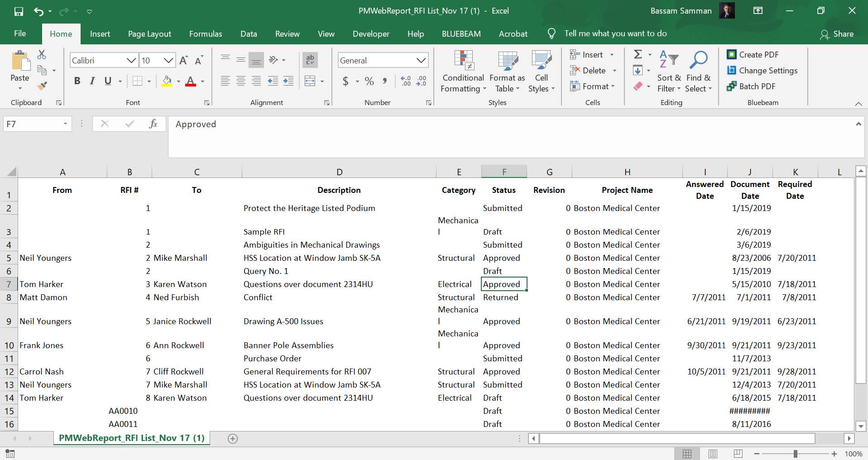868x460 pixels.
Task: Open Sort & Filter
Action: [669, 71]
